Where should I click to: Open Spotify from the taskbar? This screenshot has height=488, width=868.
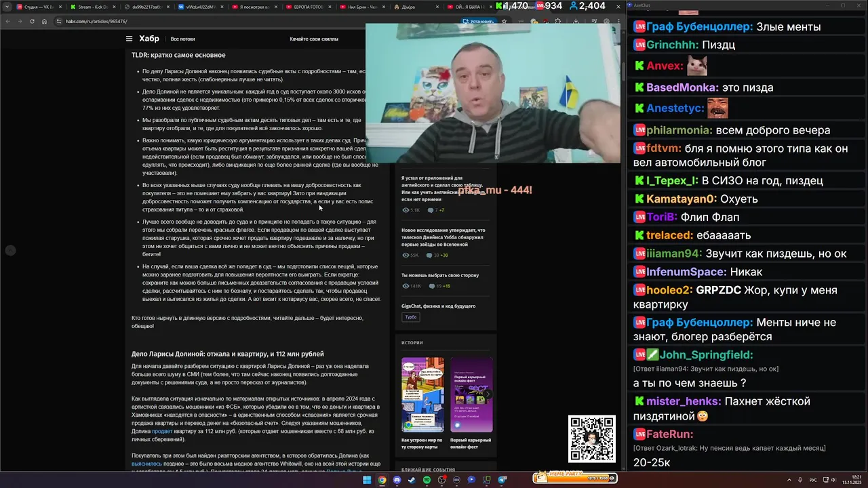coord(427,480)
